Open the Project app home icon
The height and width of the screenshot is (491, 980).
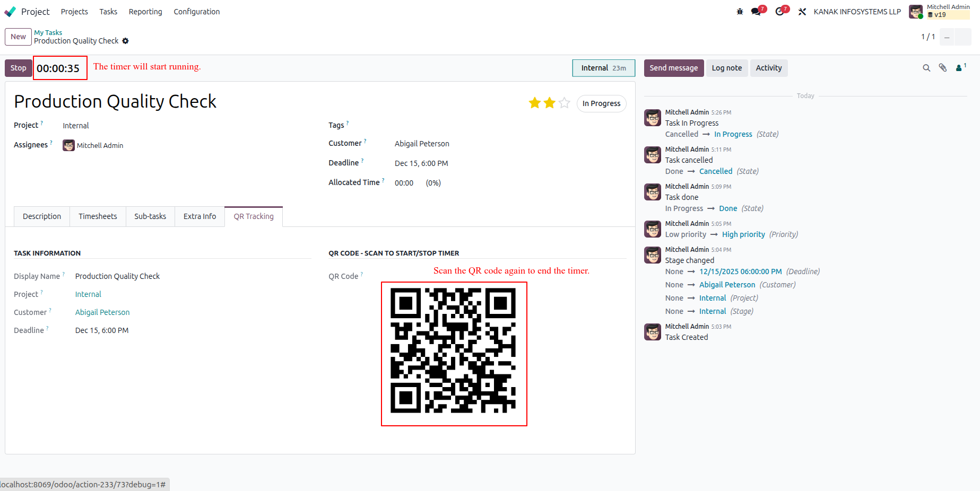click(10, 12)
